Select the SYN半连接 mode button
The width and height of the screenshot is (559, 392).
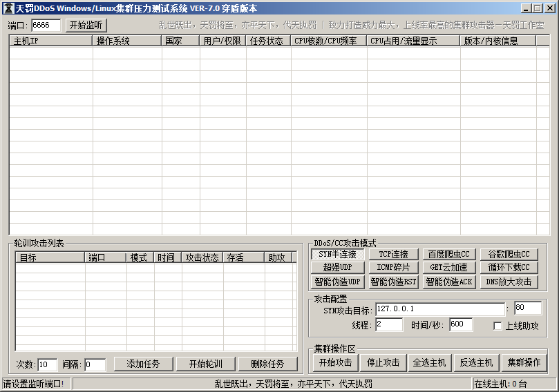(x=337, y=254)
